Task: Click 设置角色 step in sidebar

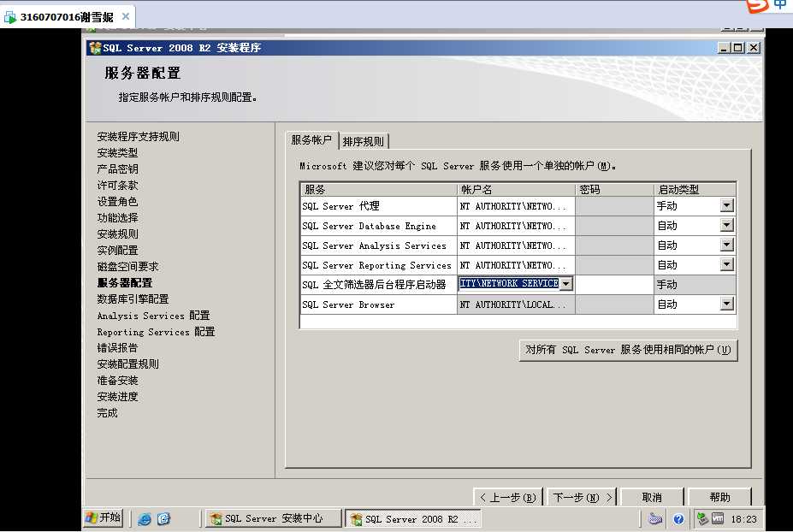Action: pos(117,201)
